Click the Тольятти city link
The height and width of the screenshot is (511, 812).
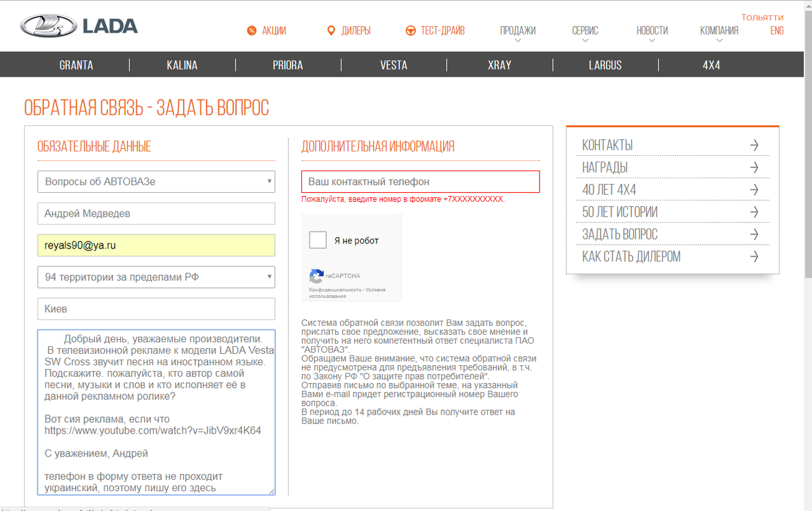[x=762, y=17]
